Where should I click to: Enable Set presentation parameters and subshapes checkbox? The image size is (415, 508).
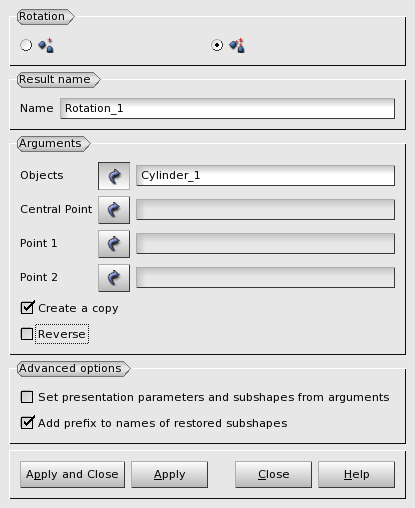27,397
